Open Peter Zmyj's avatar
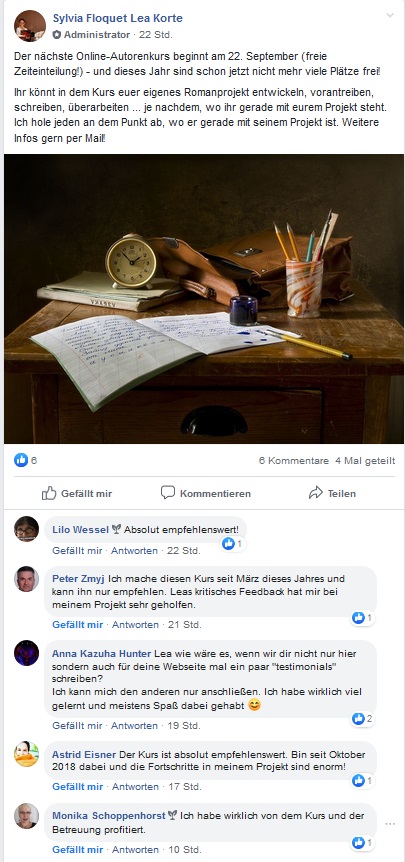The width and height of the screenshot is (405, 862). (x=26, y=579)
